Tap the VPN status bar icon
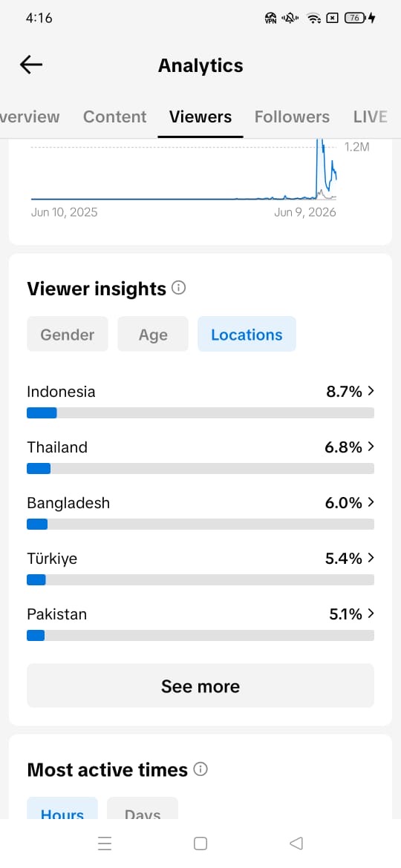The width and height of the screenshot is (401, 868). click(x=271, y=19)
